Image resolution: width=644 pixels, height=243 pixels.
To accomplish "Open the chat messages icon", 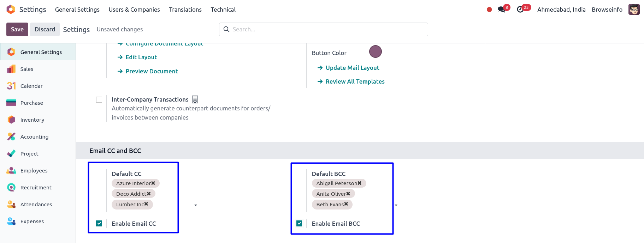I will tap(502, 10).
